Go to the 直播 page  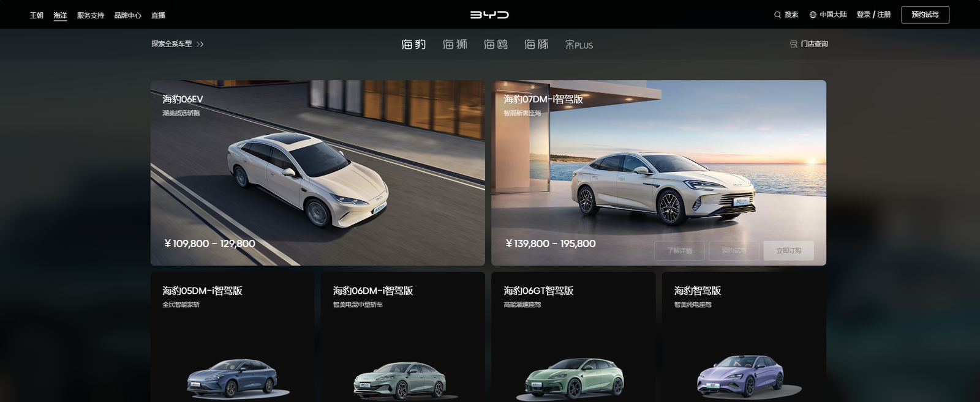(x=158, y=15)
